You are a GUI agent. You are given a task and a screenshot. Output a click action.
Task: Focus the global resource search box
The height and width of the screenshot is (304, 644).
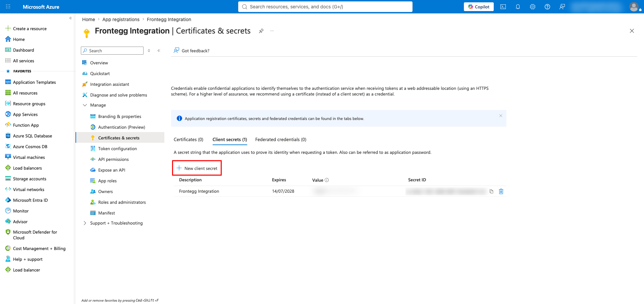(325, 7)
